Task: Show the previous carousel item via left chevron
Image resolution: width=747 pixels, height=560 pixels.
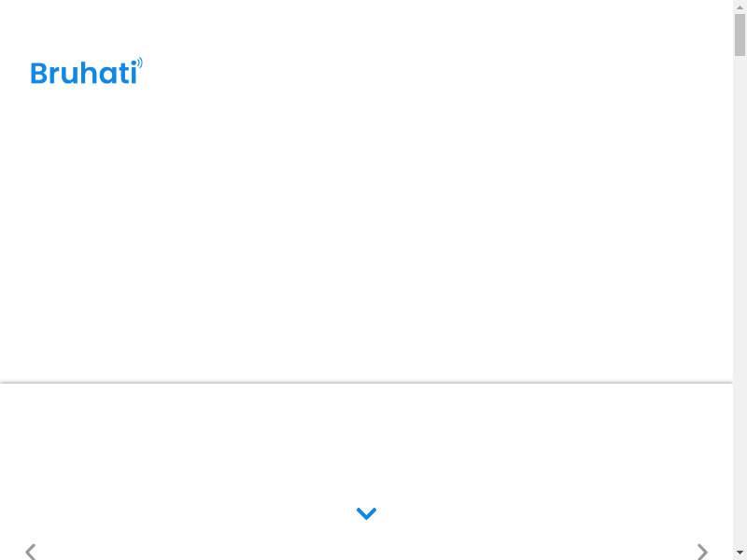Action: (x=31, y=552)
